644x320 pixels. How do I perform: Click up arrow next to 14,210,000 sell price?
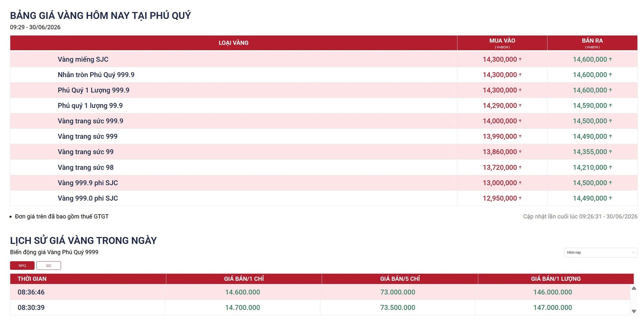click(610, 167)
